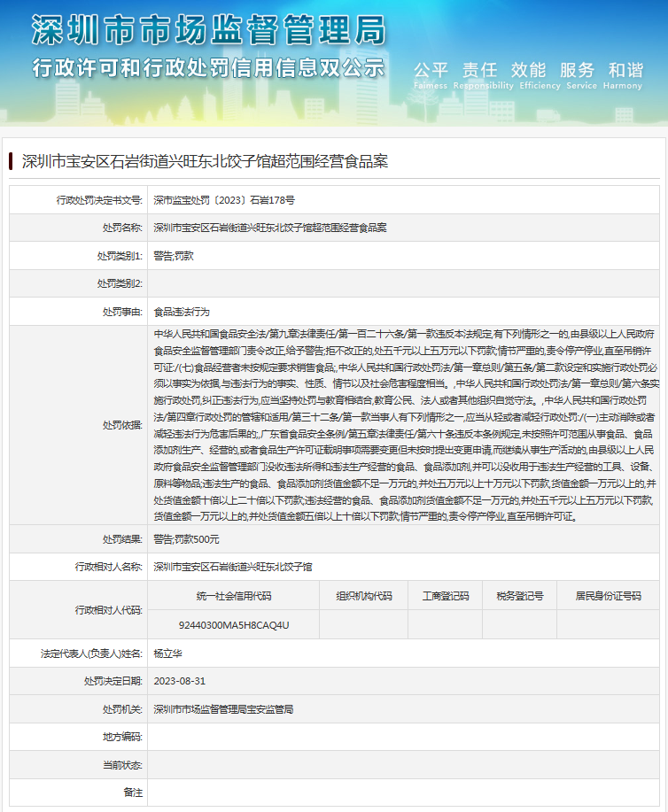This screenshot has height=812, width=668.
Task: Click the 行政许可和行政处罚信用信息双公示 subtitle
Action: click(208, 68)
